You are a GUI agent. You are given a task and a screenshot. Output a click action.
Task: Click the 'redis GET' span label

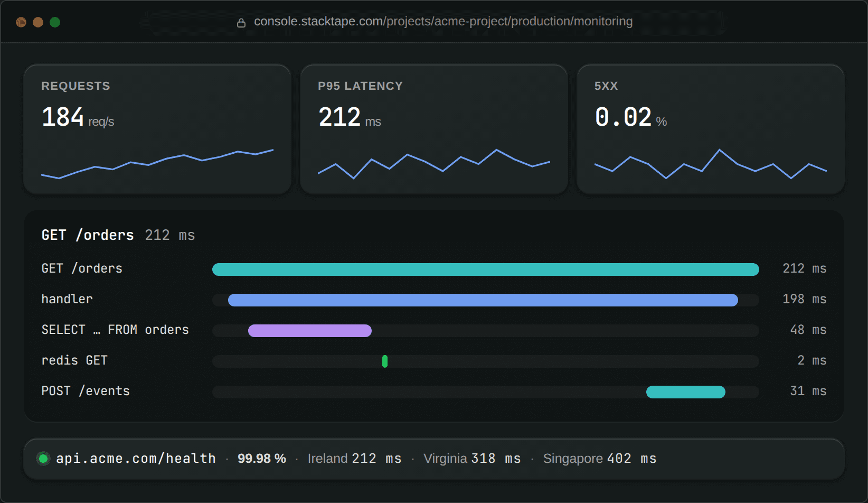(x=74, y=360)
